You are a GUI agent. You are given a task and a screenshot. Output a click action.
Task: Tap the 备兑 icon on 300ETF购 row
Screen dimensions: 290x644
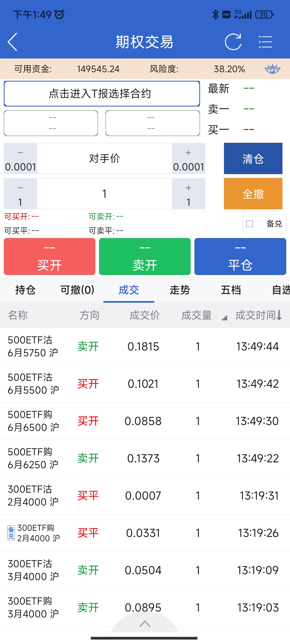(x=11, y=533)
